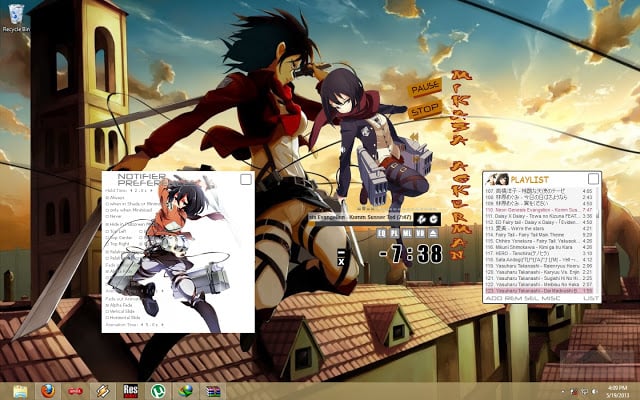Select track 117 HERO - Tenohira
This screenshot has width=640, height=400.
(x=539, y=253)
